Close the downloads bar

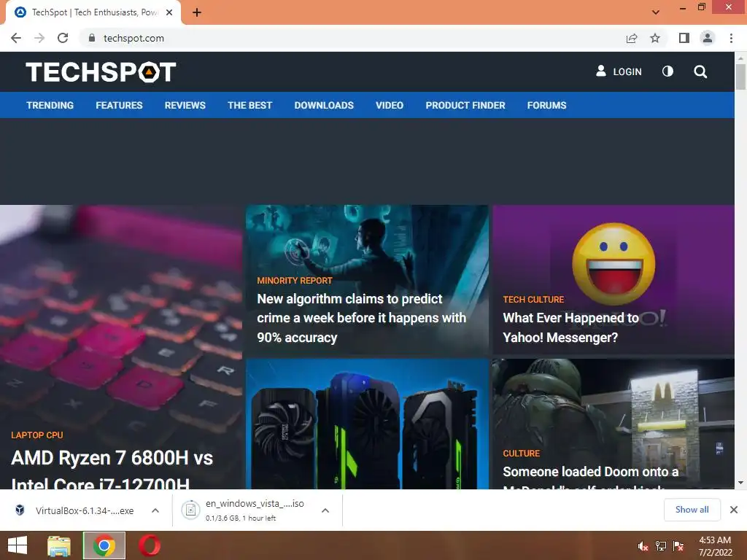734,510
